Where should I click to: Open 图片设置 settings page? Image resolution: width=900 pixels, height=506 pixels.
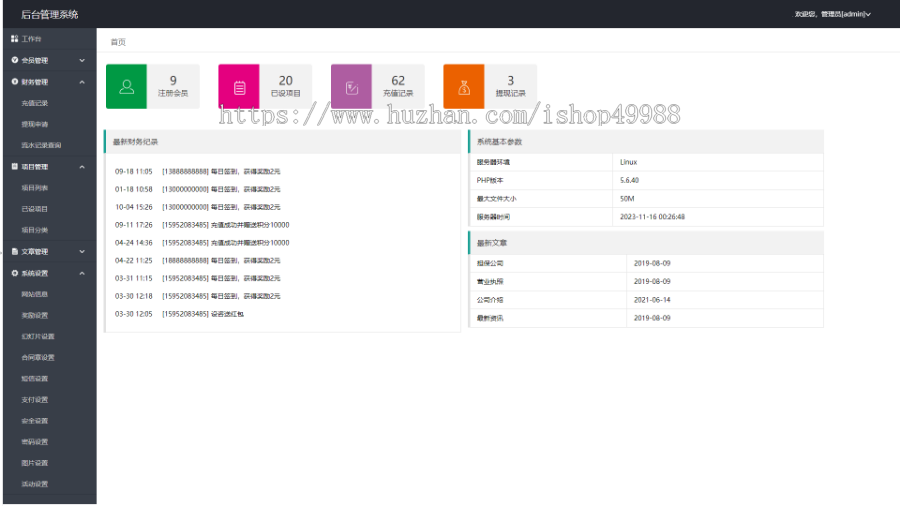point(34,464)
